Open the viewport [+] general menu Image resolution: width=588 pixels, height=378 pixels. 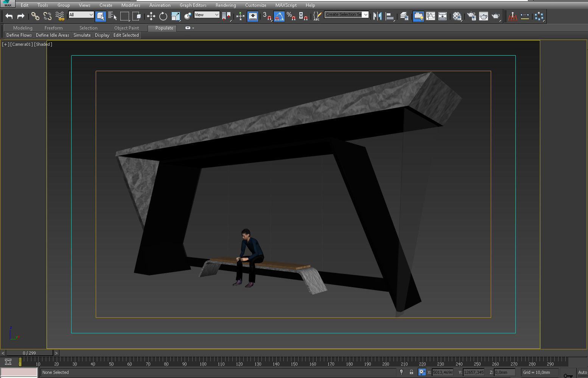pyautogui.click(x=5, y=44)
